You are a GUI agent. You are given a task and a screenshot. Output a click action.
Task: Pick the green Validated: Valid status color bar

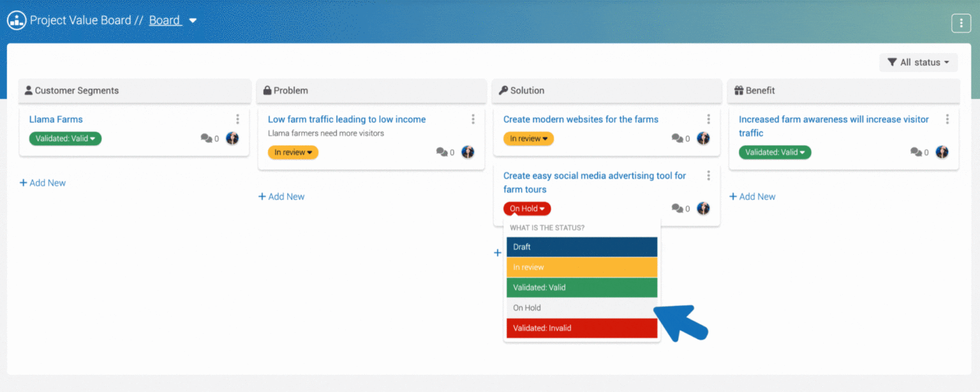click(x=581, y=287)
